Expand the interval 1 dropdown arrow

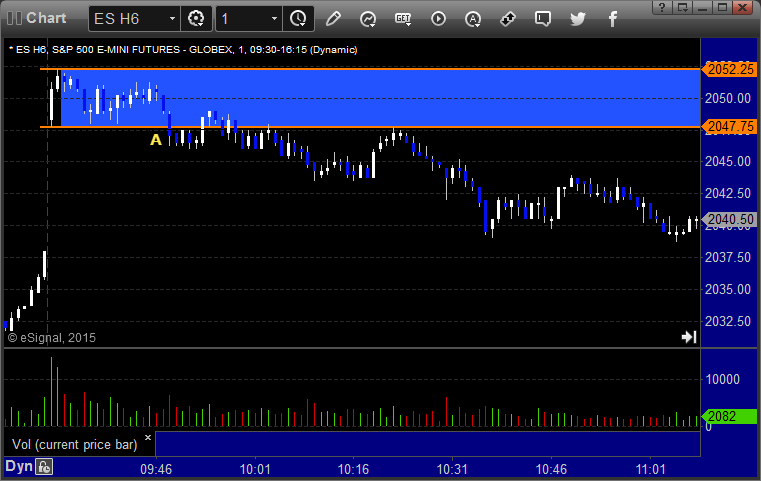tap(274, 19)
